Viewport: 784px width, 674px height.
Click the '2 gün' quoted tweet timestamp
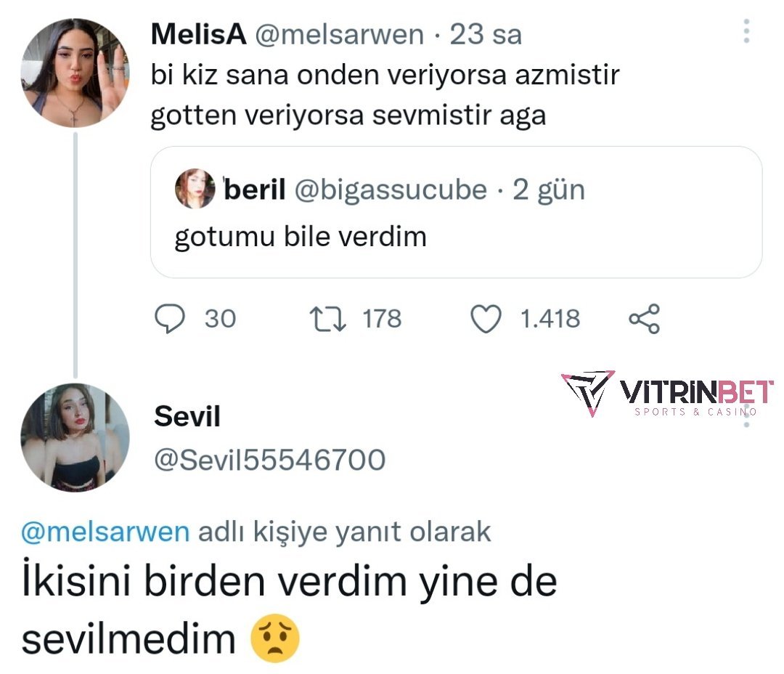548,190
